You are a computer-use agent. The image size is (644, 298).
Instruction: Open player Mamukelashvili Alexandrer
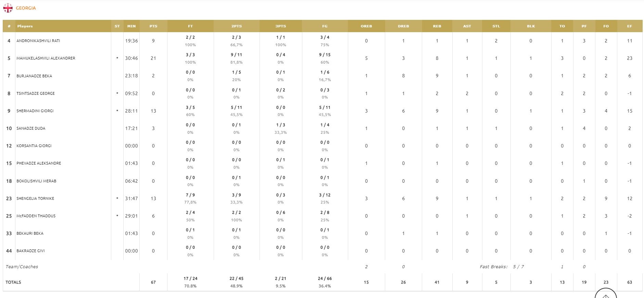[x=46, y=58]
